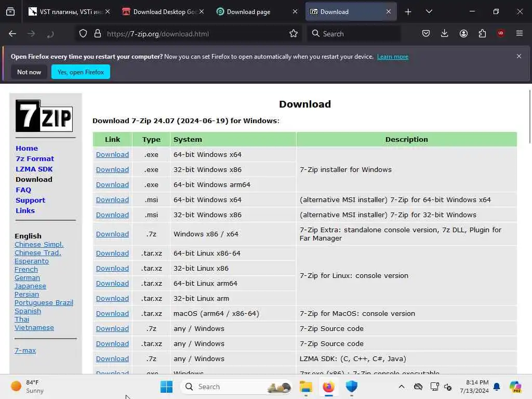Open the 7-max link
The width and height of the screenshot is (532, 399).
tap(25, 351)
